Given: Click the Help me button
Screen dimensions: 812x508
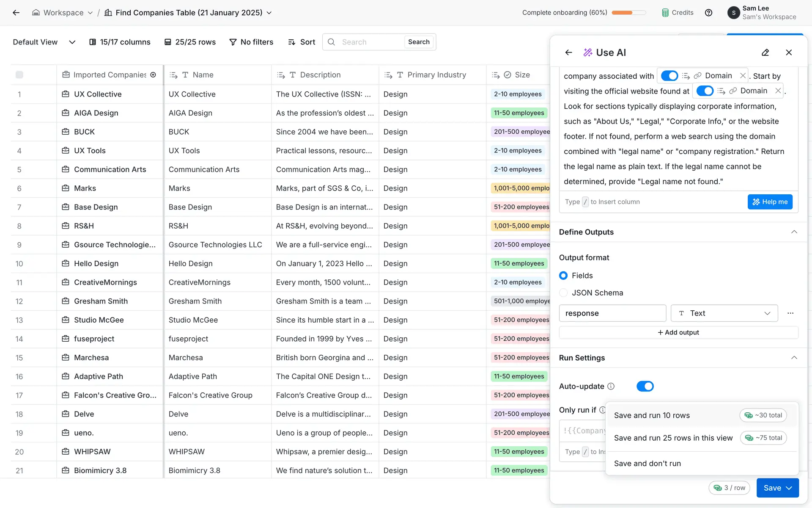Looking at the screenshot, I should 770,202.
